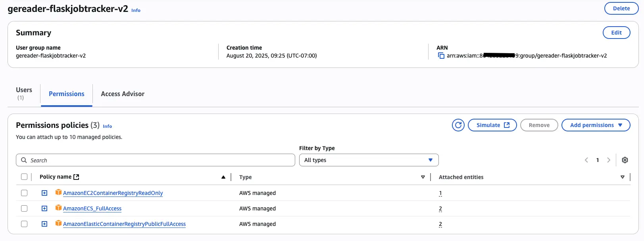
Task: Open the Access Advisor tab
Action: (123, 94)
